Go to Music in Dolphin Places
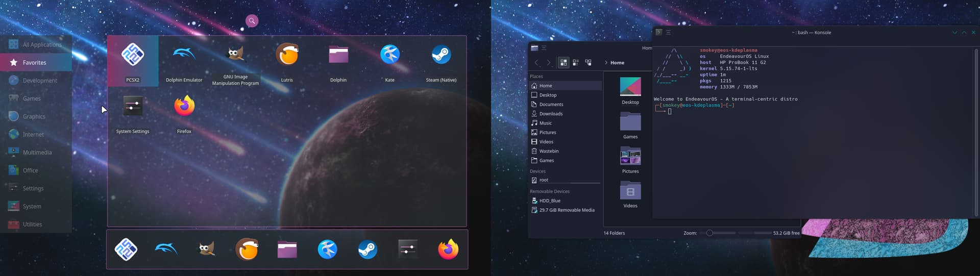The height and width of the screenshot is (276, 980). 565,123
